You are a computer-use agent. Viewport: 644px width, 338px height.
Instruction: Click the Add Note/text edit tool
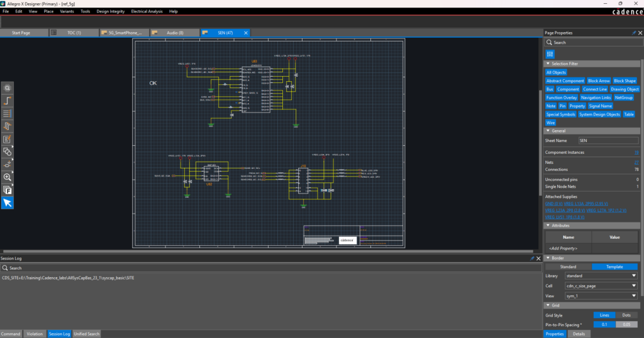click(x=8, y=139)
